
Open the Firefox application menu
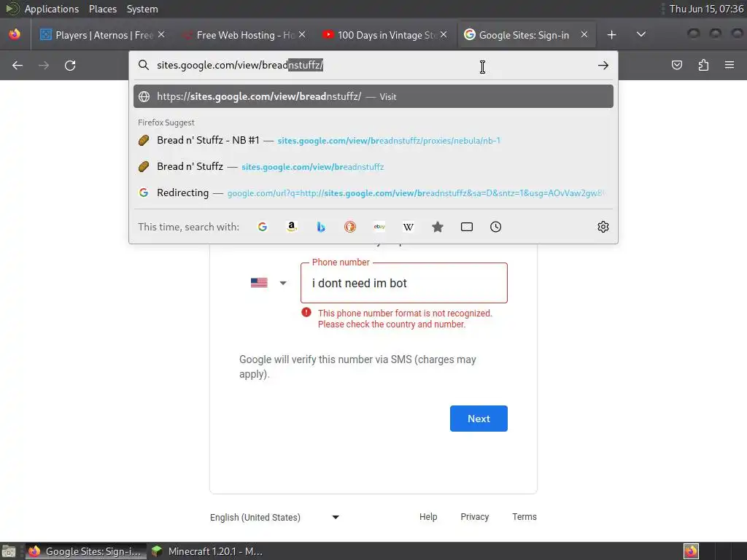(x=729, y=65)
